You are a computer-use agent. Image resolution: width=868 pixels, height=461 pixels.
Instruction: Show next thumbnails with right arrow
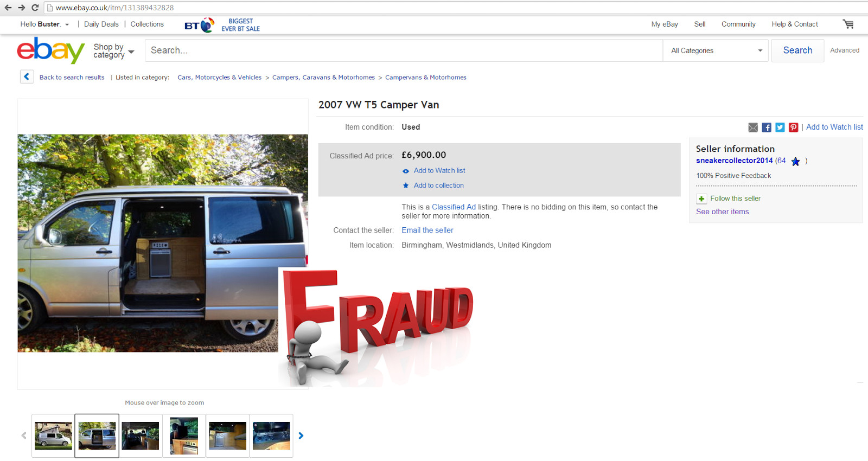301,436
